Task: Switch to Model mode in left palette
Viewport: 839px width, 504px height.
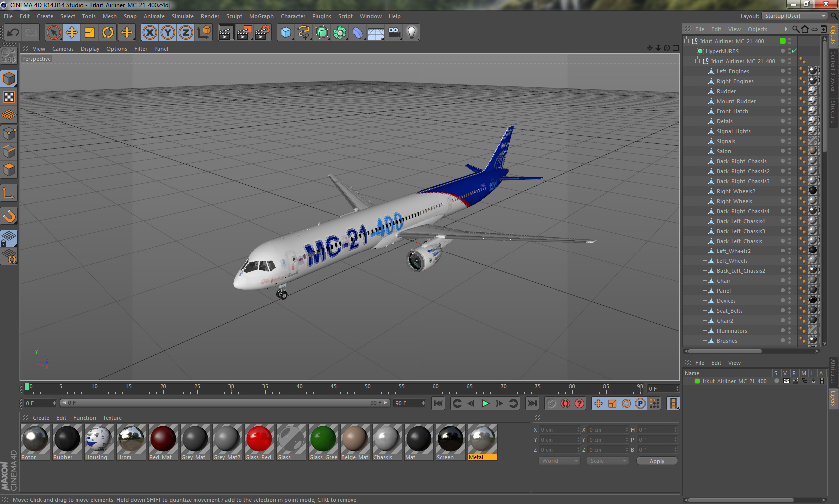Action: pos(9,79)
